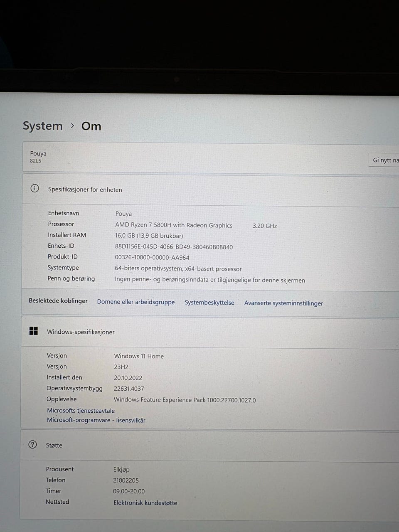Click the Operativsystembygg label
Viewport: 399px width, 532px height.
click(x=74, y=388)
